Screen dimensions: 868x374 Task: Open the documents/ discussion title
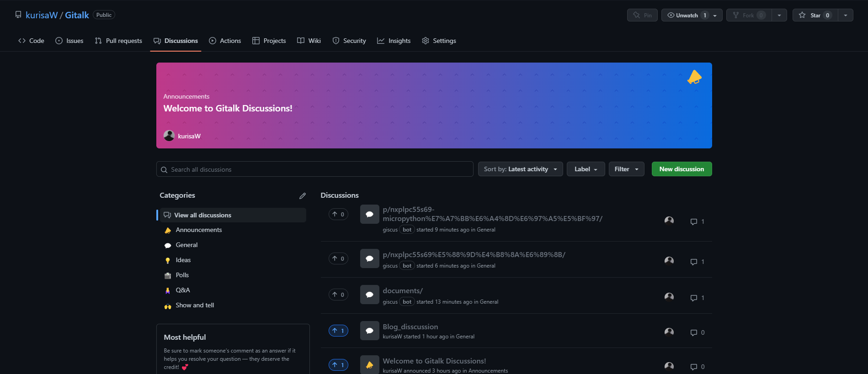click(x=403, y=290)
